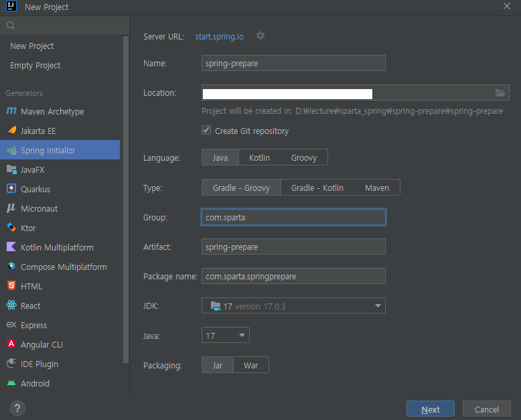521x420 pixels.
Task: Select War packaging
Action: 251,365
